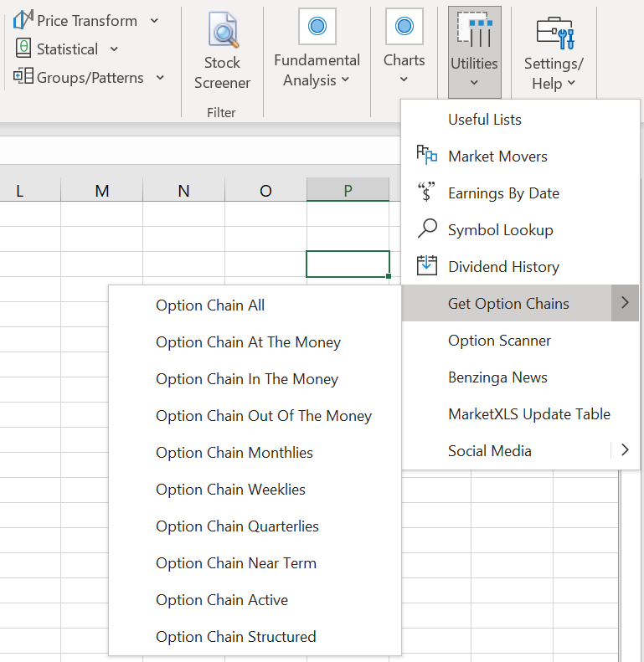Expand the Get Option Chains submenu arrow
The image size is (644, 662).
click(625, 303)
